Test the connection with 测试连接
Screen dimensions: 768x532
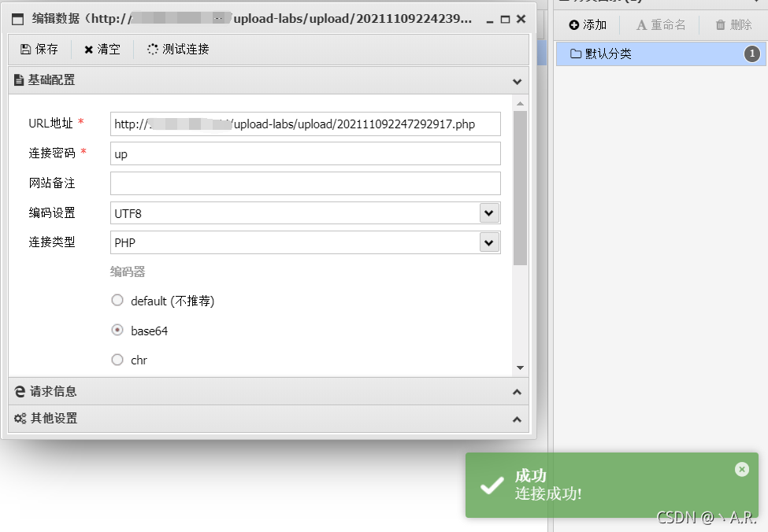(x=178, y=50)
